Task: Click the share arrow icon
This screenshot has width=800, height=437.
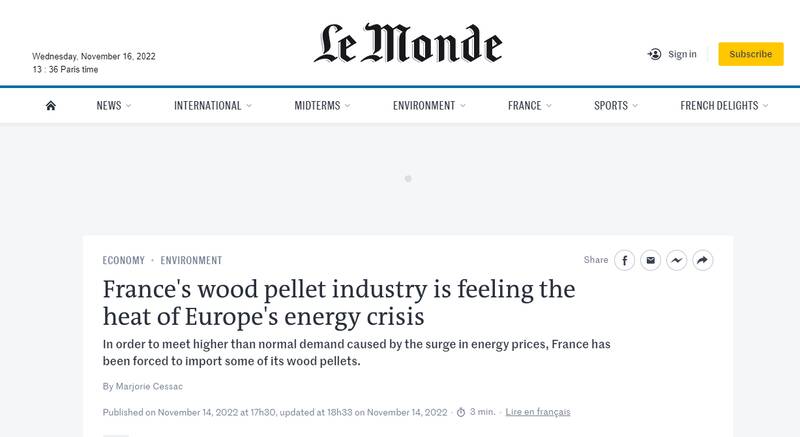Action: pyautogui.click(x=702, y=260)
